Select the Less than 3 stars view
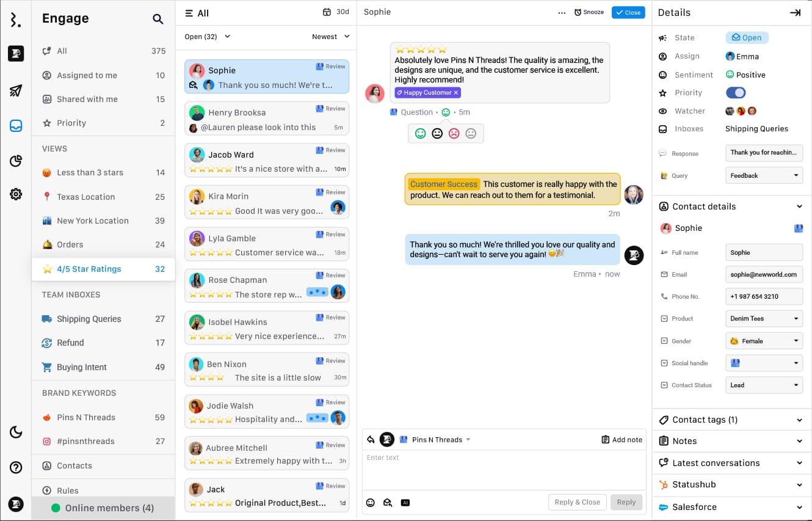812x521 pixels. click(x=103, y=173)
